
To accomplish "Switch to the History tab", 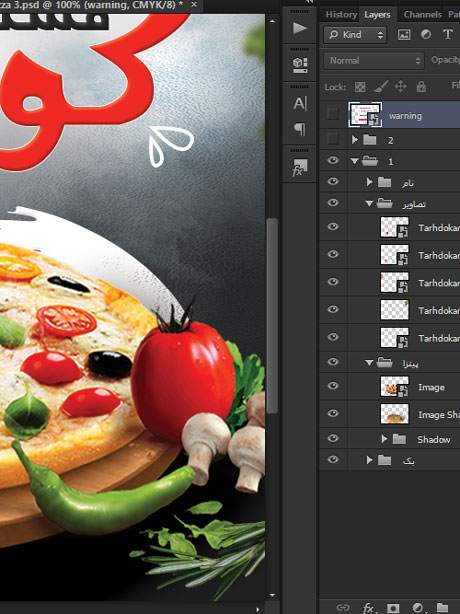I will pyautogui.click(x=341, y=14).
